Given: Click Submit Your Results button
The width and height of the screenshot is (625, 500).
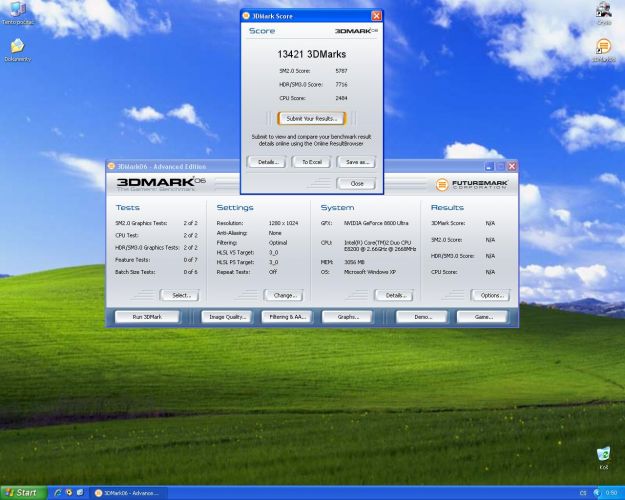Looking at the screenshot, I should tap(312, 118).
